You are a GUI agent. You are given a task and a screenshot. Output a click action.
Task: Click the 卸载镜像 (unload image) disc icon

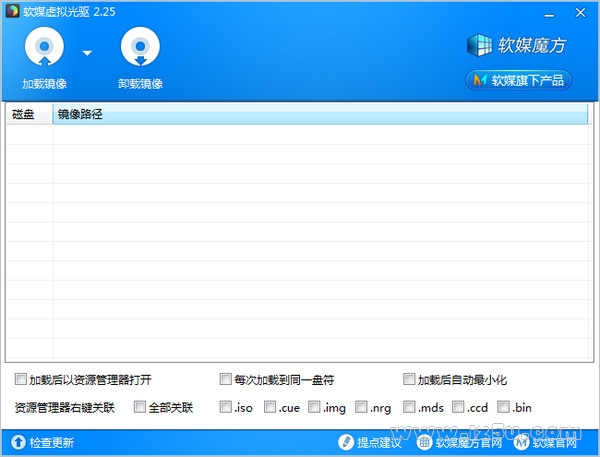coord(140,48)
